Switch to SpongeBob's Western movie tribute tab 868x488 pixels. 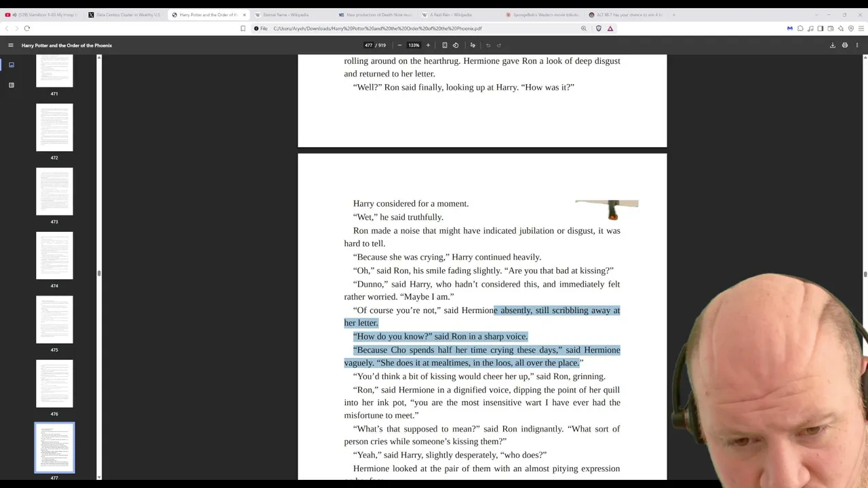pyautogui.click(x=542, y=15)
